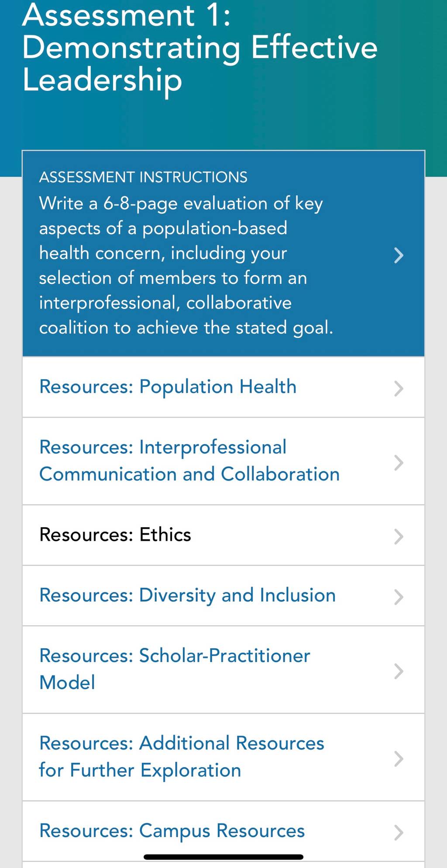Open Resources: Diversity and Inclusion

(188, 596)
